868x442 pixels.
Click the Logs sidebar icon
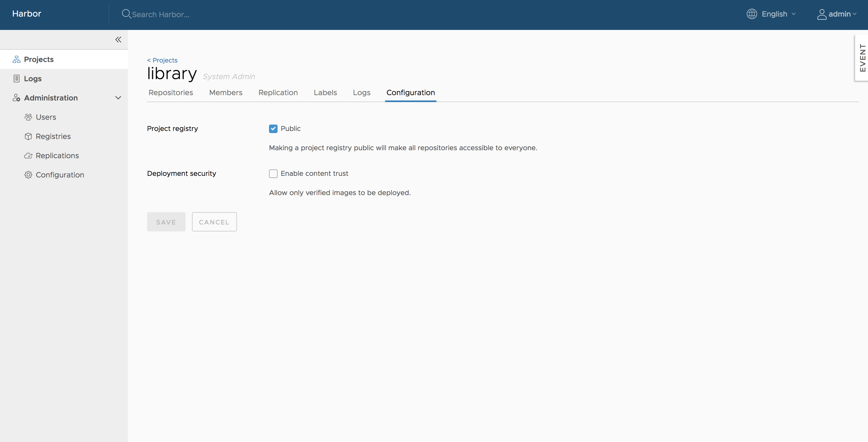point(16,78)
